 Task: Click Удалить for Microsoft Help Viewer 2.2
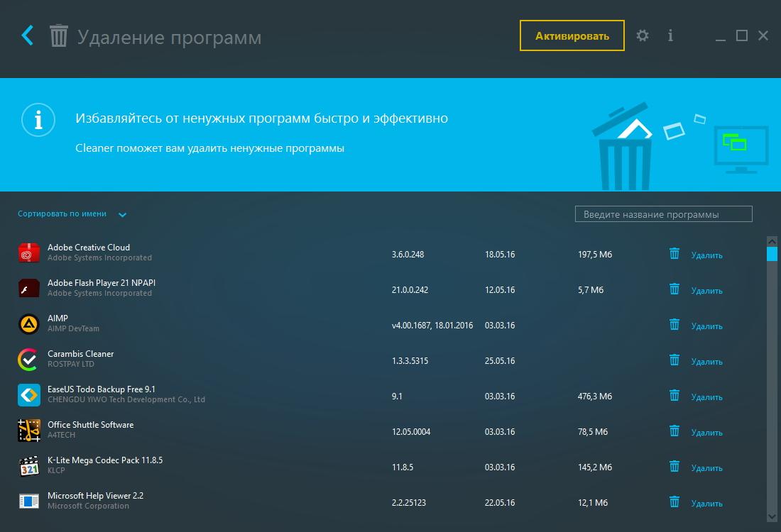coord(706,504)
